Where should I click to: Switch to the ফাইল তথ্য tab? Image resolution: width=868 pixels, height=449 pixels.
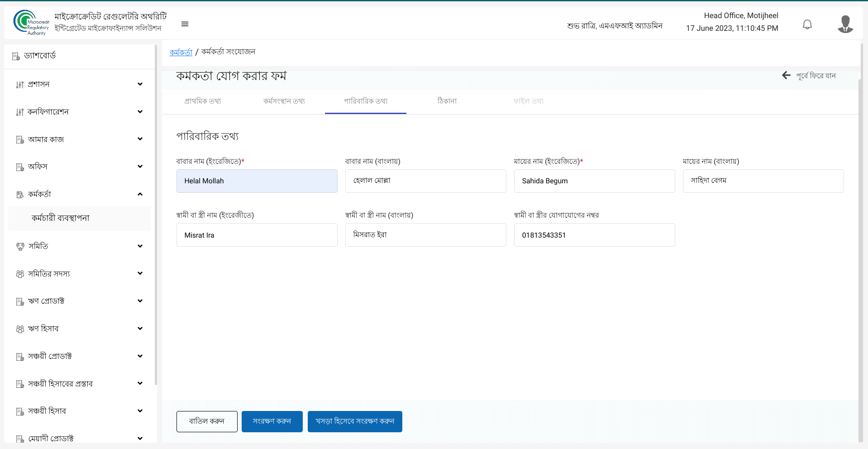click(529, 101)
